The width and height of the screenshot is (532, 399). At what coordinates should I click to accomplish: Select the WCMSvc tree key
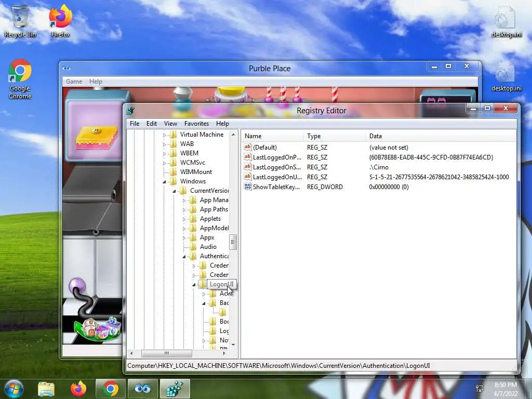[192, 163]
